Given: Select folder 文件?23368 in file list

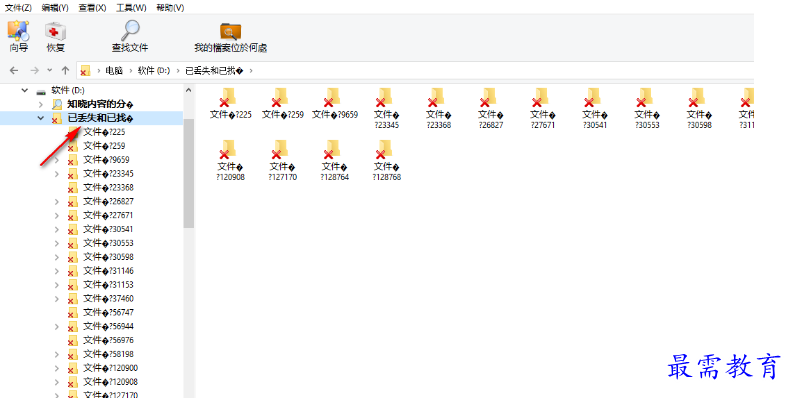Looking at the screenshot, I should pyautogui.click(x=439, y=109).
